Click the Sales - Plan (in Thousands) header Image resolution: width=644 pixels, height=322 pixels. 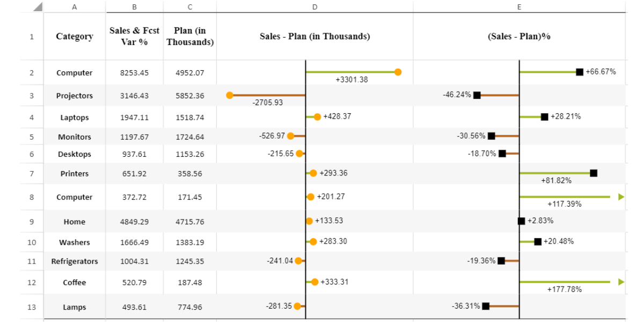[x=314, y=36]
